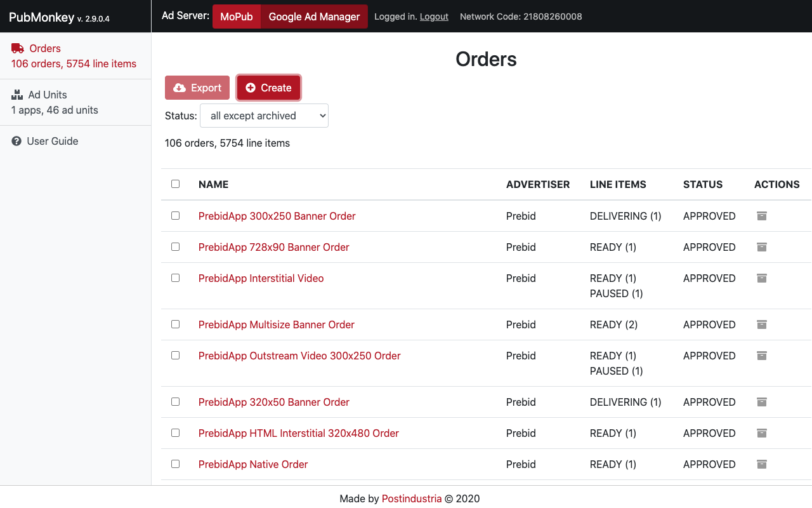Screen dimensions: 812x508
Task: Switch ad server to MoPub
Action: 237,17
